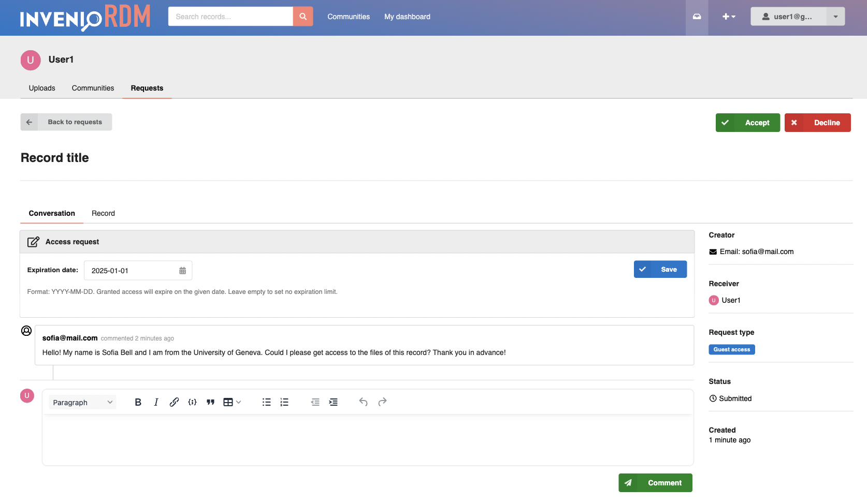Click the Search records input field

coord(230,17)
